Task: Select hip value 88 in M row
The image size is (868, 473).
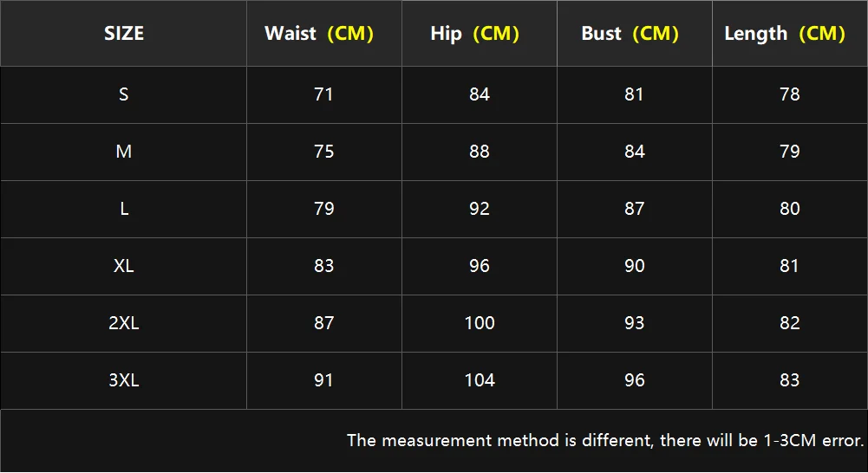Action: point(480,152)
